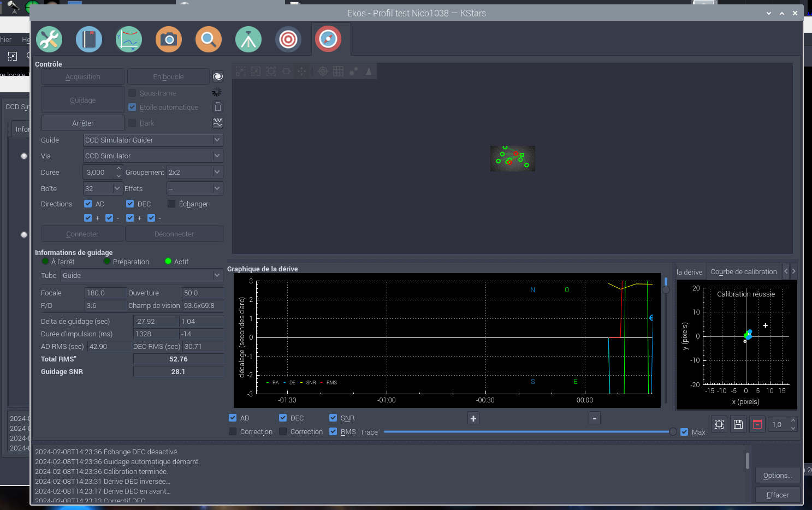Switch to Courbe de calibration tab
812x510 pixels.
[743, 271]
